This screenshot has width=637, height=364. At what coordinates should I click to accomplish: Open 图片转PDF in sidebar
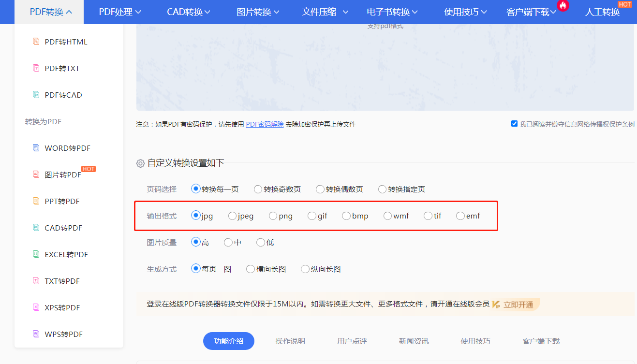pyautogui.click(x=63, y=175)
